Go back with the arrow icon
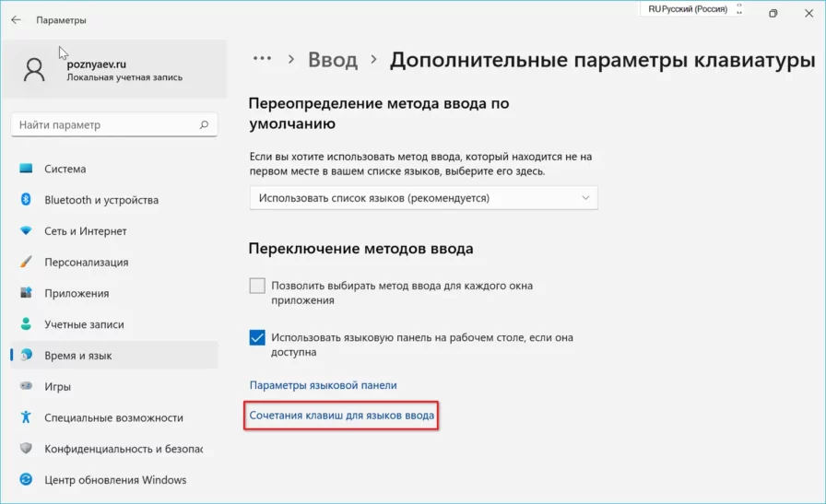This screenshot has height=504, width=826. click(x=16, y=20)
